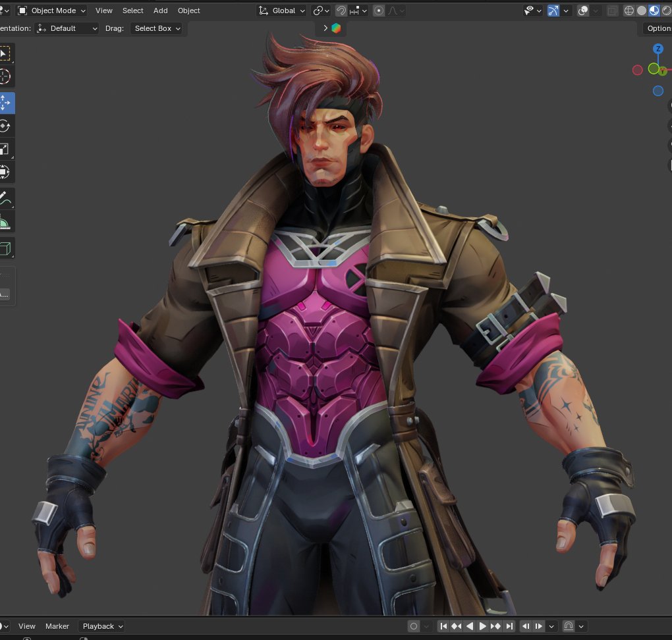Open the snapping options dropdown
Screen dimensions: 672x640
pos(359,11)
